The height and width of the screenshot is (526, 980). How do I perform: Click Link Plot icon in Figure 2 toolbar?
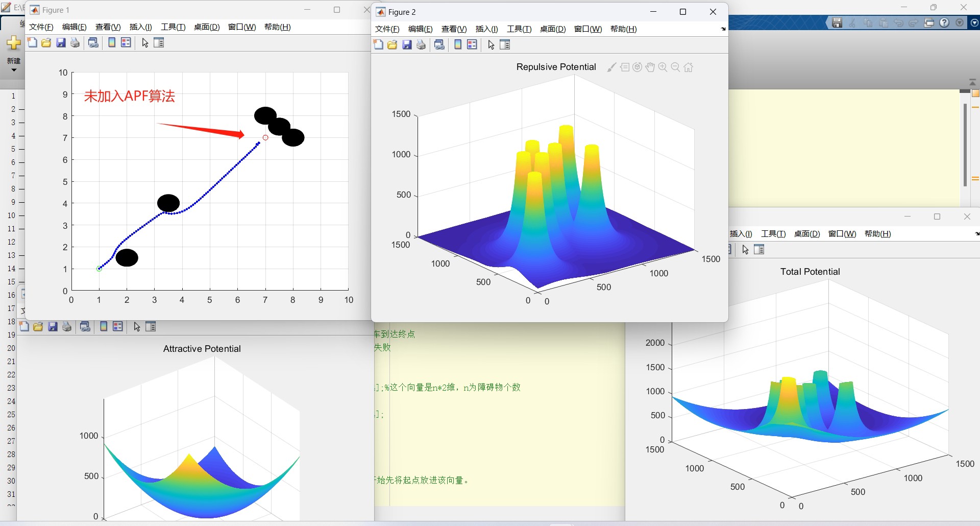point(439,45)
